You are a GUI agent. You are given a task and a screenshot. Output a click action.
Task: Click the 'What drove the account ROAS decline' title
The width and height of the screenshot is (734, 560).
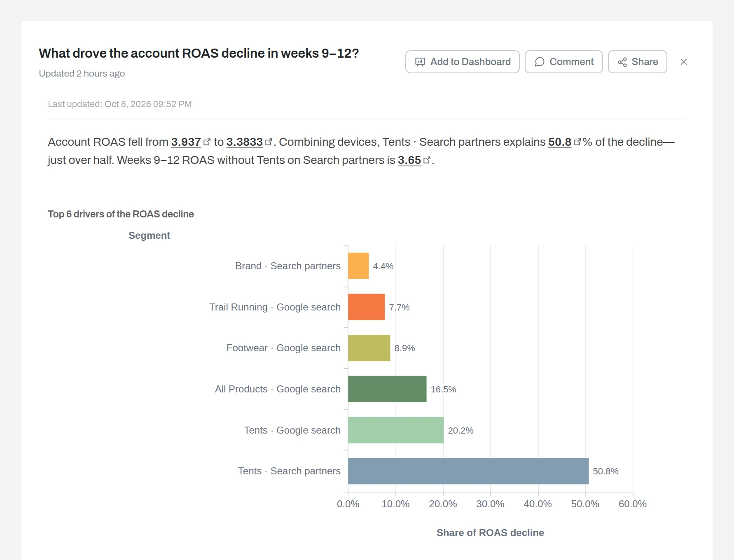click(x=199, y=54)
